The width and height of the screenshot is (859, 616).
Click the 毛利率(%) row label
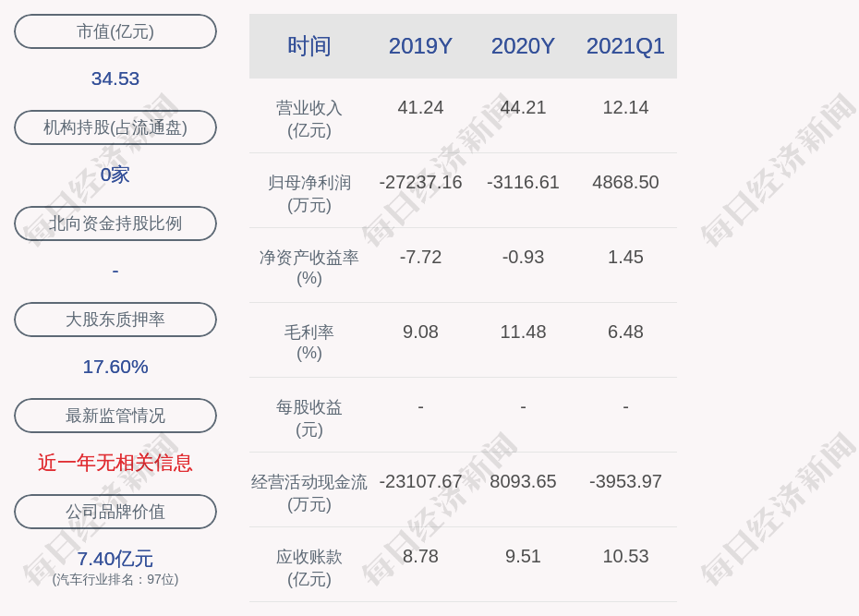[x=309, y=343]
